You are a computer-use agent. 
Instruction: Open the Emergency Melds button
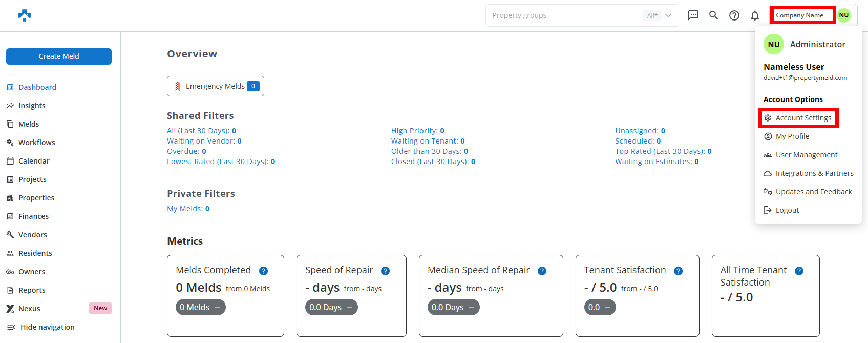[x=215, y=86]
